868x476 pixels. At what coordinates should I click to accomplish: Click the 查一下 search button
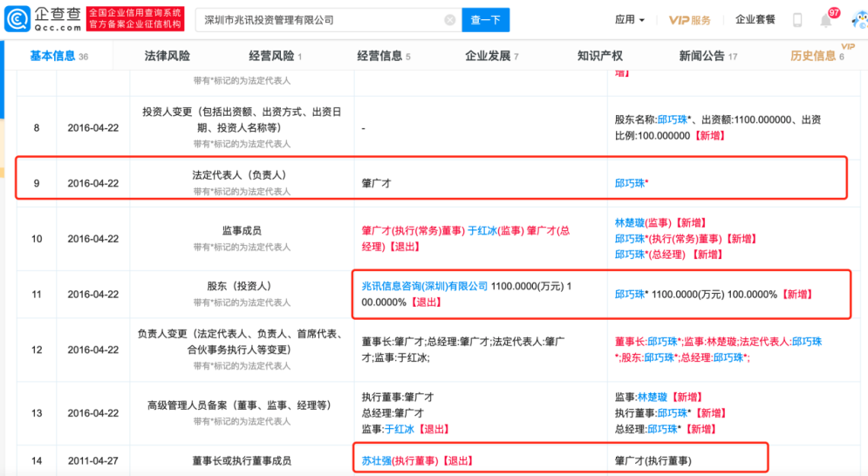pyautogui.click(x=486, y=20)
